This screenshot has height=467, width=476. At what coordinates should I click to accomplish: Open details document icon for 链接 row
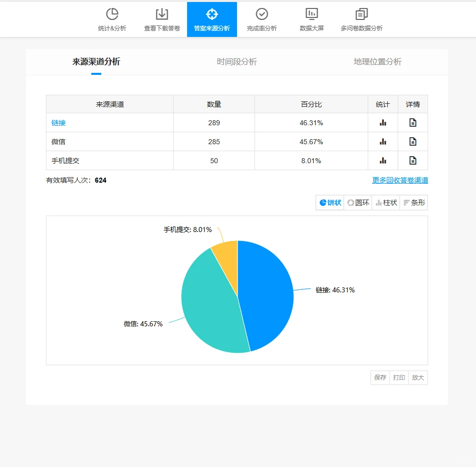tap(413, 122)
